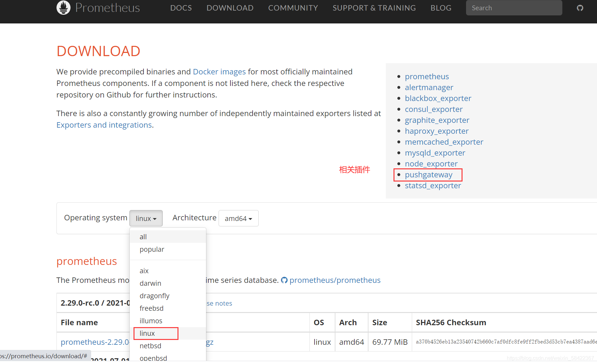Choose 'freebsd' operating system option
Image resolution: width=597 pixels, height=364 pixels.
(x=168, y=308)
